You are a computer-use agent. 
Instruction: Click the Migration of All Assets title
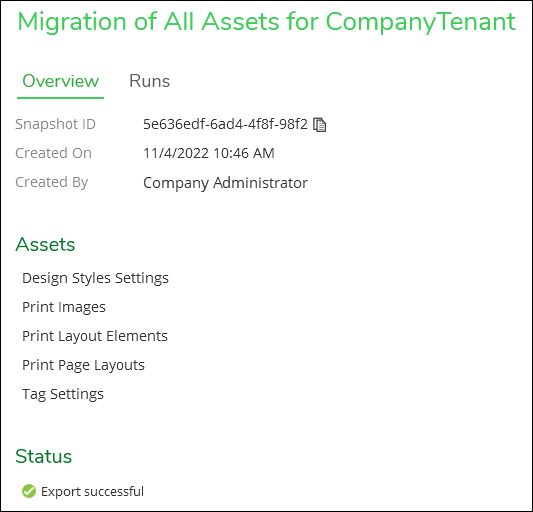click(x=266, y=22)
